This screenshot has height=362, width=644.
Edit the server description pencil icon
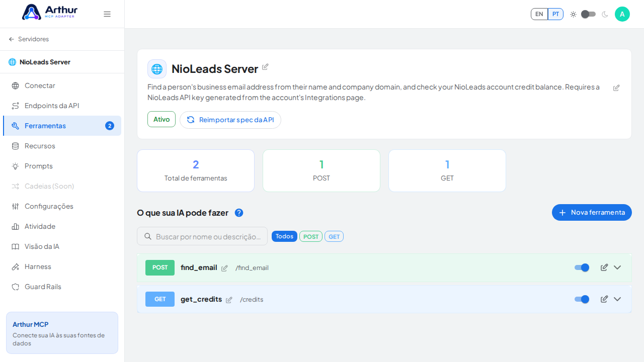pyautogui.click(x=616, y=88)
